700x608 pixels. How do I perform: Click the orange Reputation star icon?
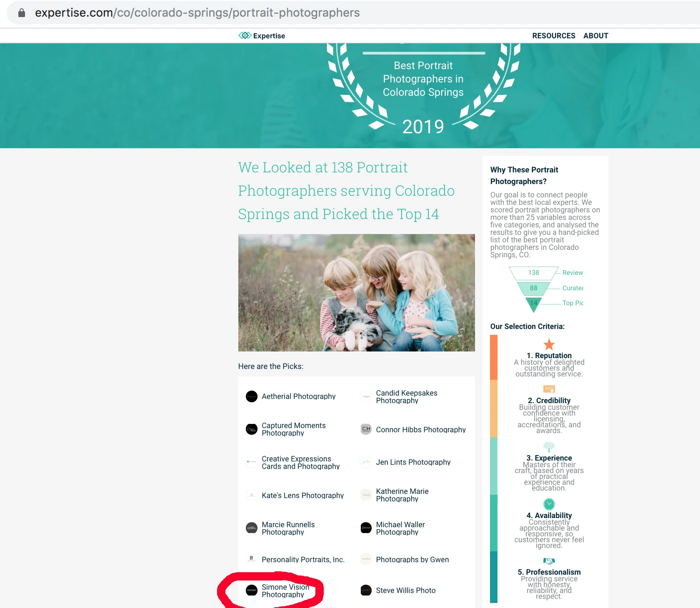click(549, 344)
